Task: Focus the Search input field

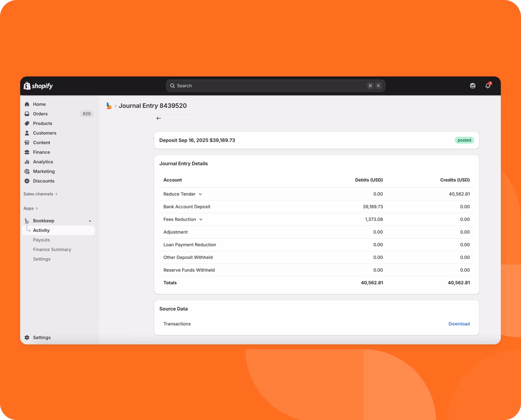Action: click(275, 86)
